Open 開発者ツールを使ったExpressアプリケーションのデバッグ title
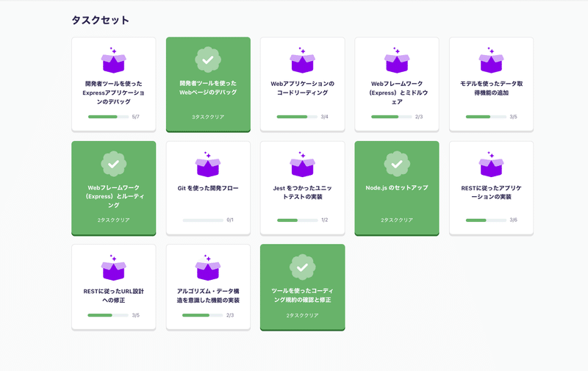Image resolution: width=588 pixels, height=371 pixels. [x=114, y=93]
